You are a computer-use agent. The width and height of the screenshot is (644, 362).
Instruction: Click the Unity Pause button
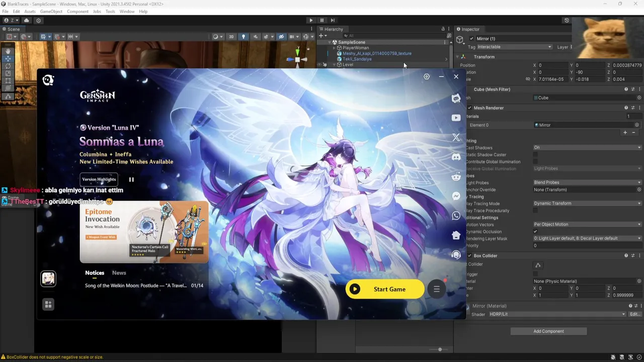[x=322, y=21]
